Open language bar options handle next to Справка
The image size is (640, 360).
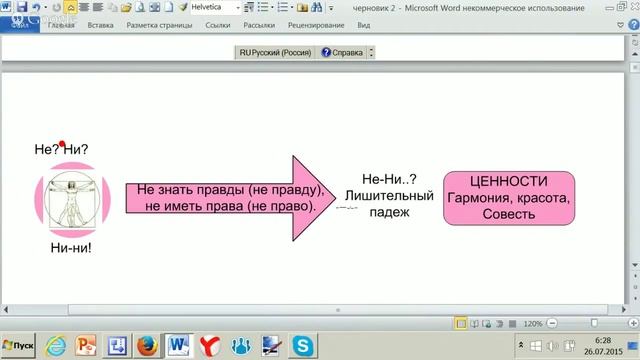click(371, 53)
